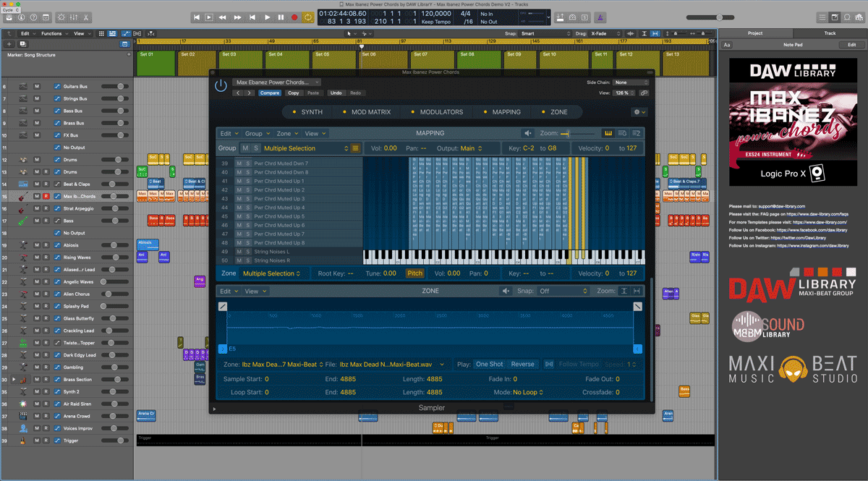
Task: Open the List Editors button
Action: tap(822, 17)
